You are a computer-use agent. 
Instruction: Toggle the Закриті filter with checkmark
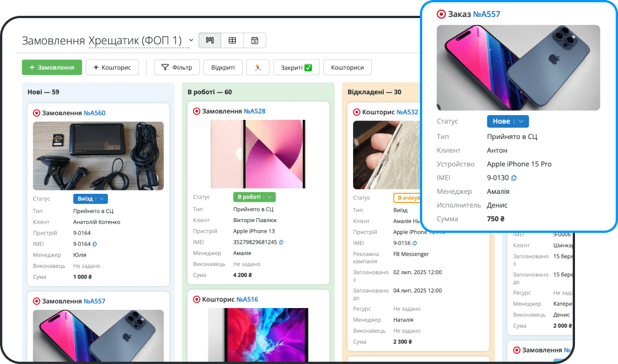click(x=296, y=67)
